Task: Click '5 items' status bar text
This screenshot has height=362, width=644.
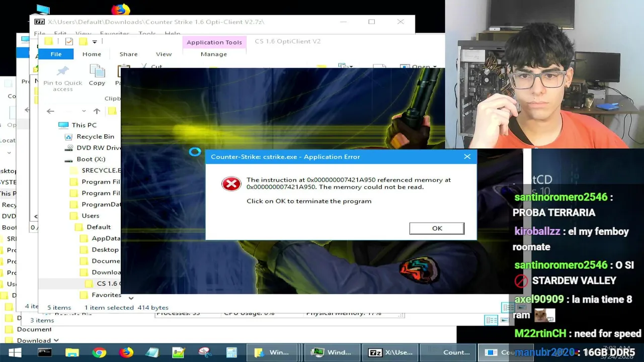Action: 59,307
